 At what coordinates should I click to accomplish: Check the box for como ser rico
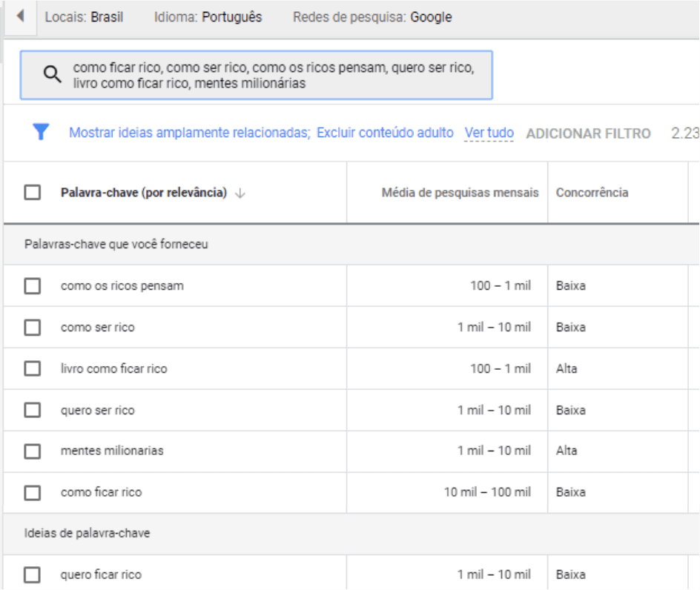32,327
